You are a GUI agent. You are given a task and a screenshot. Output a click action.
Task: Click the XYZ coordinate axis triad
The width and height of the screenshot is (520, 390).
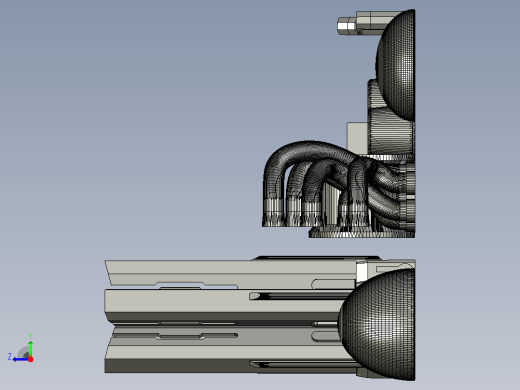pos(21,348)
